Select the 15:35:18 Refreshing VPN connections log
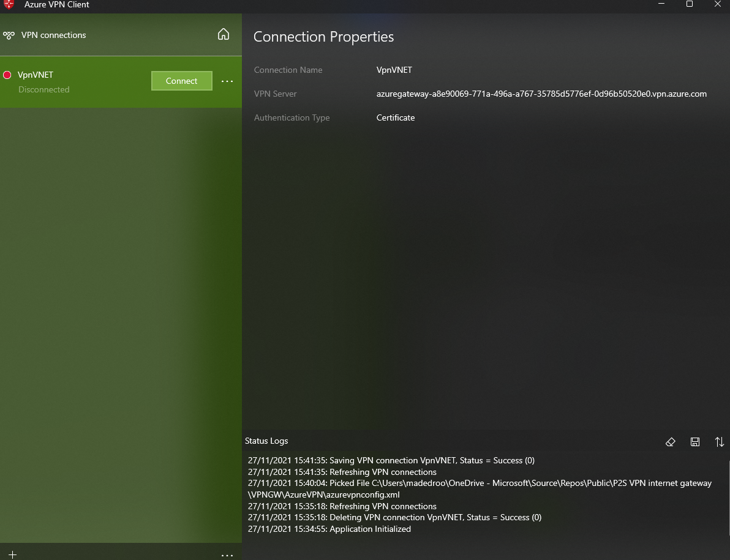Image resolution: width=730 pixels, height=560 pixels. pos(342,506)
